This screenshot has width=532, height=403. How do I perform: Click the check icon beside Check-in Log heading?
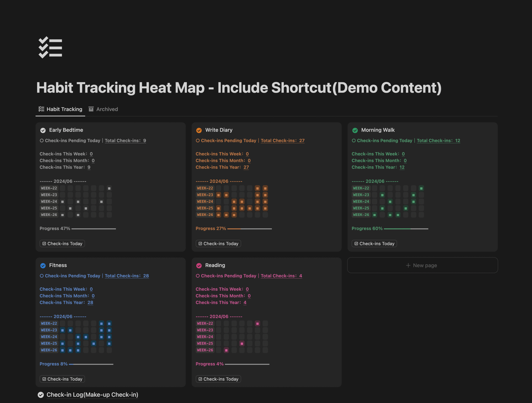41,395
